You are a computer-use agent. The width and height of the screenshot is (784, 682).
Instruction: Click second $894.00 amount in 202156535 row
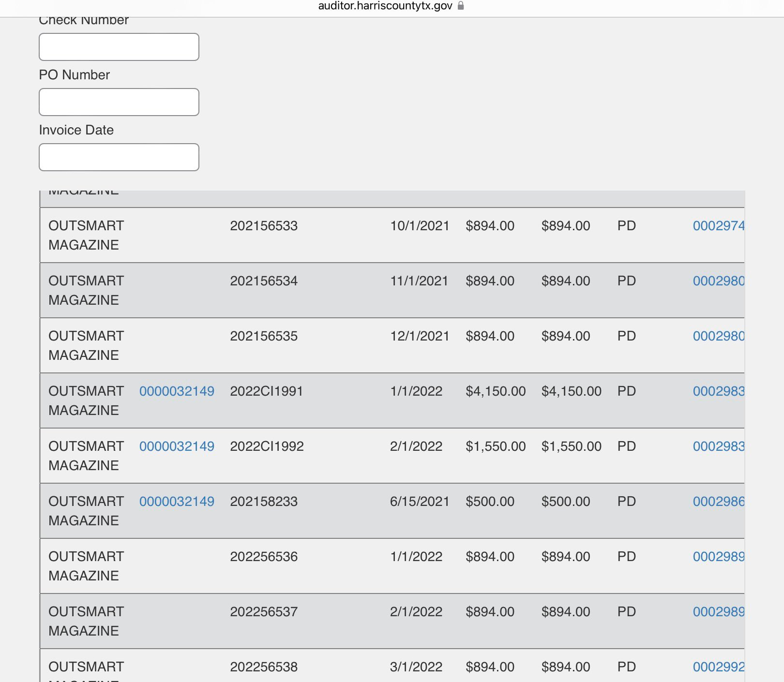pos(566,336)
